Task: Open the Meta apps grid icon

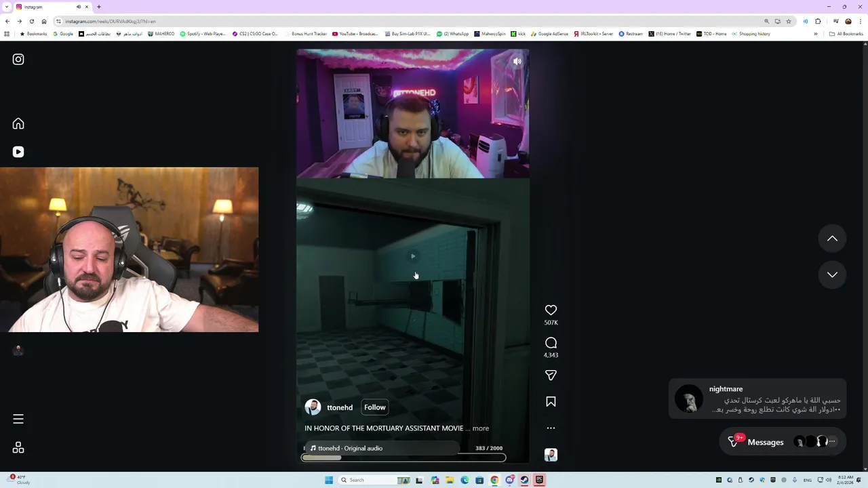Action: (x=18, y=447)
